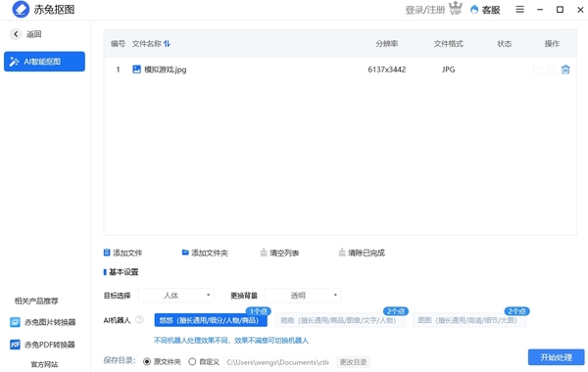Minimize the window
Viewport: 588px width, 372px height.
540,10
